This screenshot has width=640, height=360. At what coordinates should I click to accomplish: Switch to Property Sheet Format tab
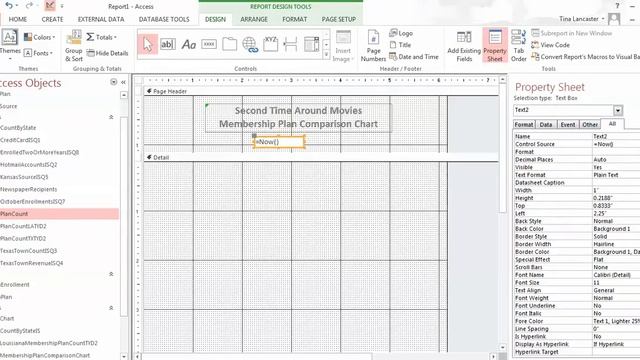coord(524,124)
